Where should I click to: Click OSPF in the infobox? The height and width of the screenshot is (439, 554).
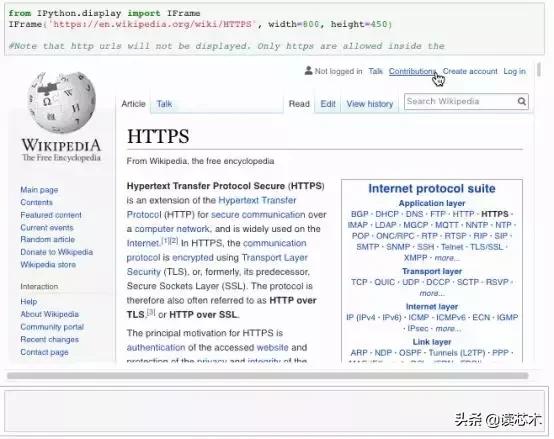[x=410, y=353]
